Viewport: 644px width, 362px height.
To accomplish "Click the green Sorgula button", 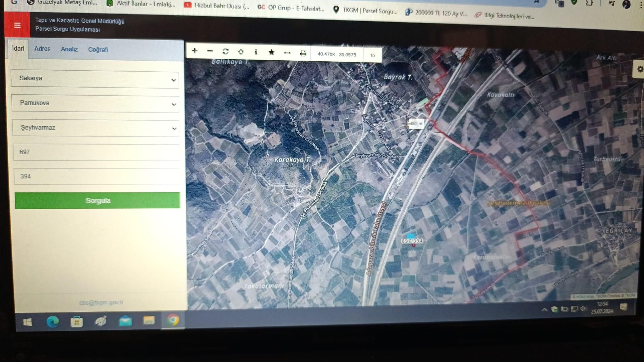I will click(x=98, y=200).
